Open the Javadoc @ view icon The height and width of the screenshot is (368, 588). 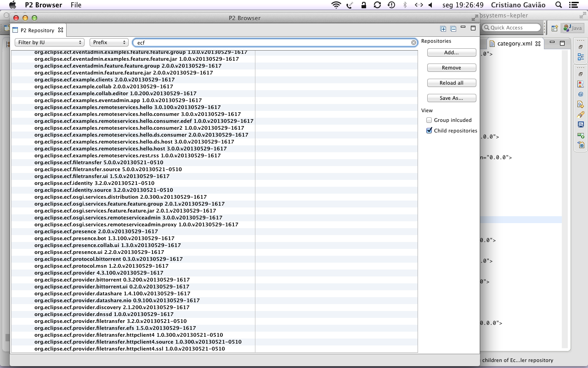point(581,94)
